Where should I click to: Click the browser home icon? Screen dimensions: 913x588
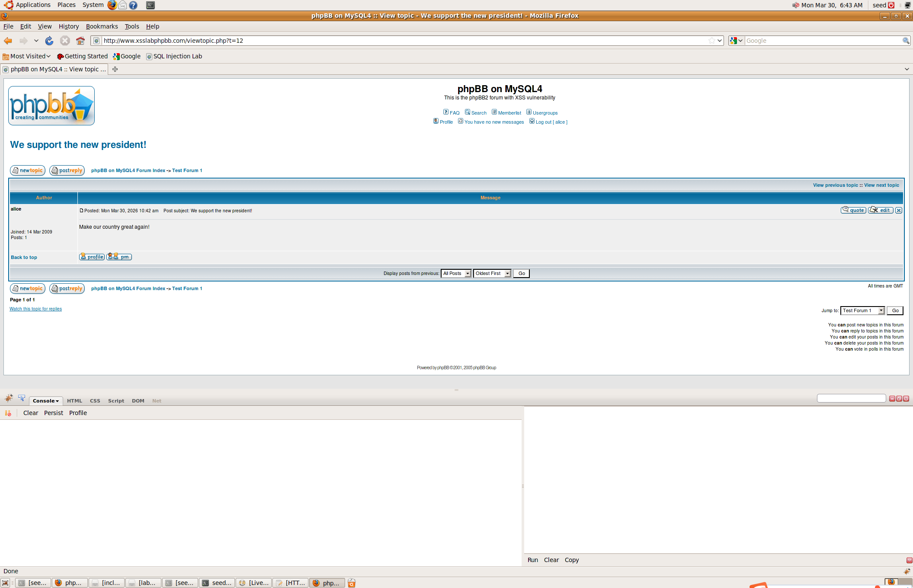[80, 41]
